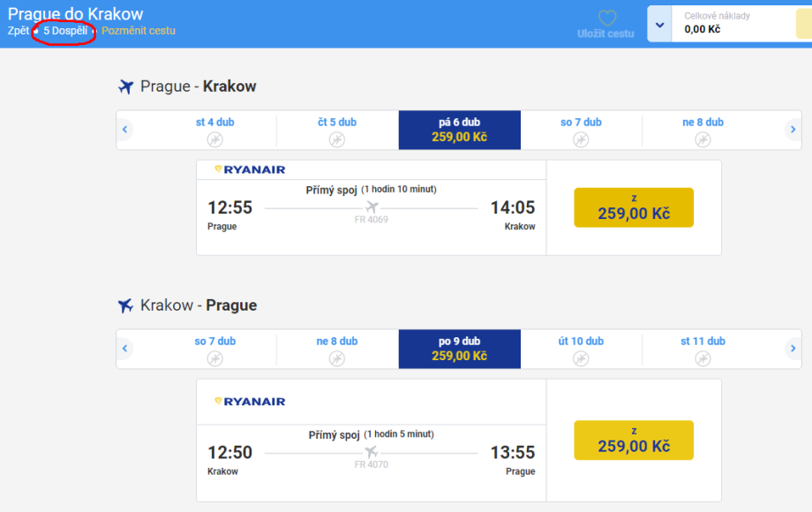Click the no-flight icon under ne 8 dub outbound
This screenshot has height=512, width=812.
(x=703, y=139)
